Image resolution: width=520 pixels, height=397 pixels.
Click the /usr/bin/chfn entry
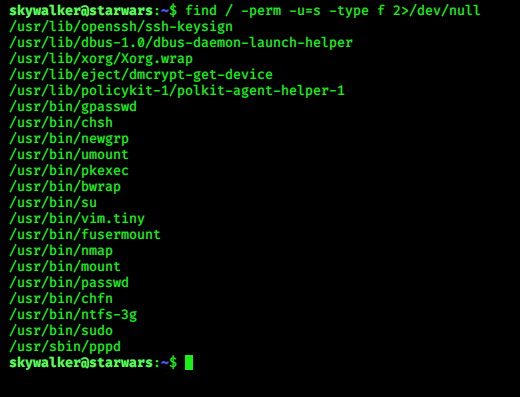pyautogui.click(x=61, y=299)
